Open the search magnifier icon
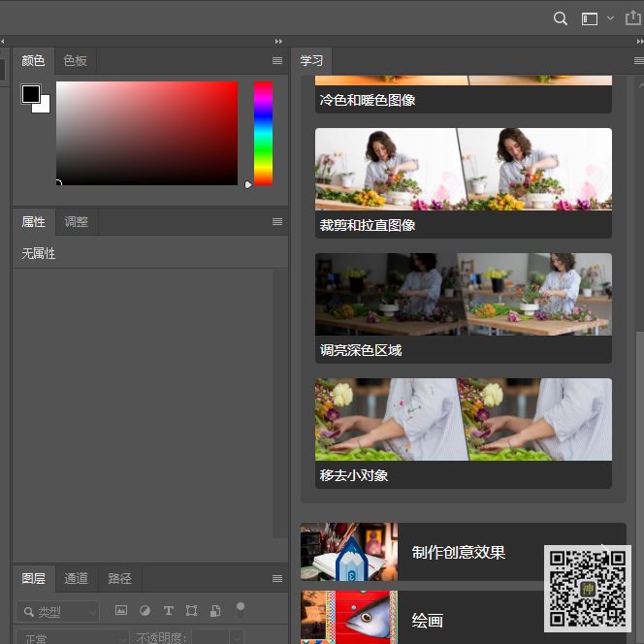This screenshot has height=644, width=644. point(561,18)
